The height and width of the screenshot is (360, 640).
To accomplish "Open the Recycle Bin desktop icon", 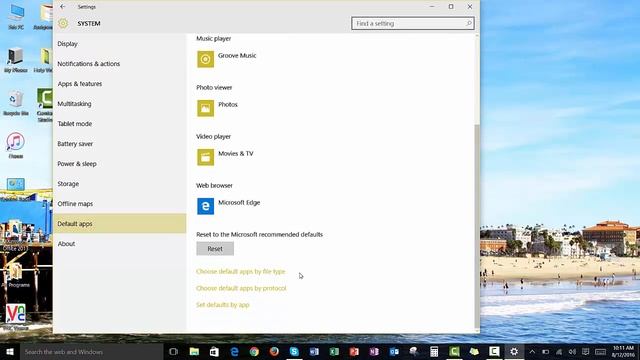I will click(16, 103).
